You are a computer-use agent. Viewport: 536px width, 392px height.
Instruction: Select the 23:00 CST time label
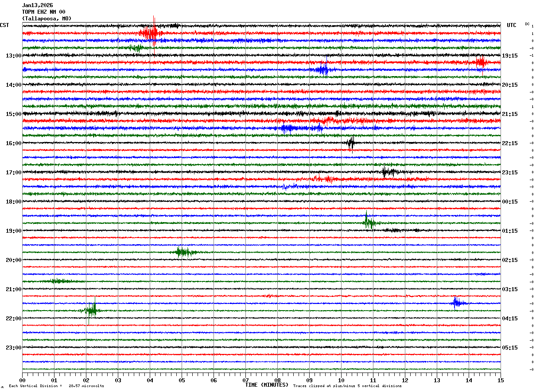click(13, 348)
